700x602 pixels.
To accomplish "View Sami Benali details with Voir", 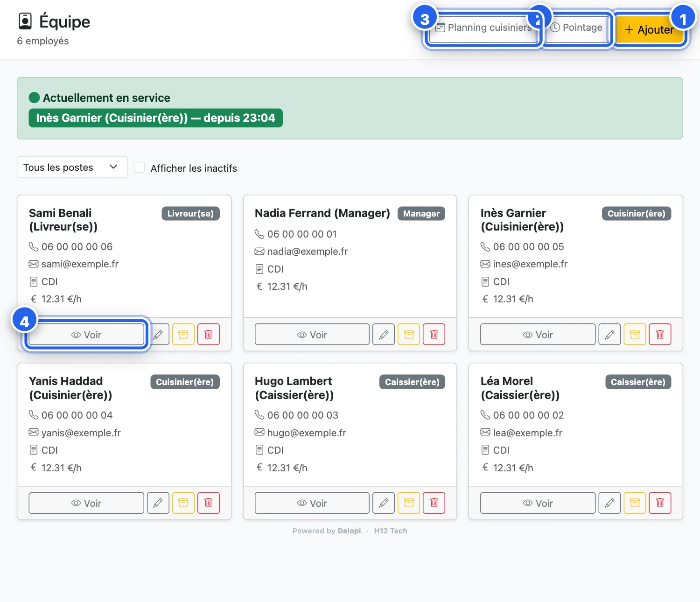I will [x=86, y=335].
